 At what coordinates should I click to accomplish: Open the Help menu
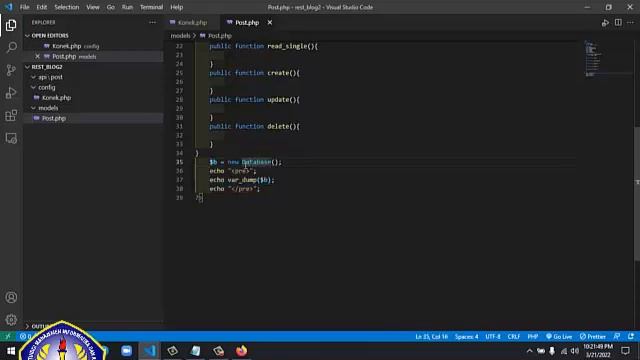point(176,7)
